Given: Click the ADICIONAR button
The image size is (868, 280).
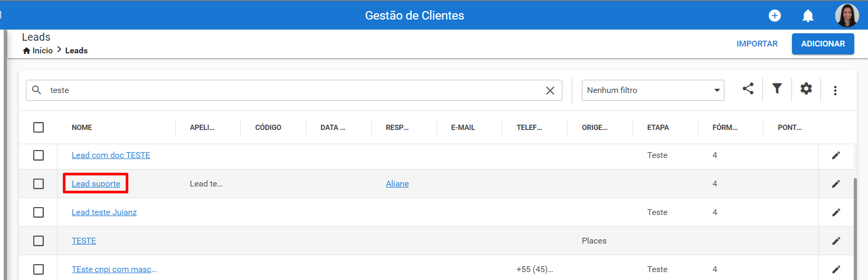Looking at the screenshot, I should coord(823,44).
